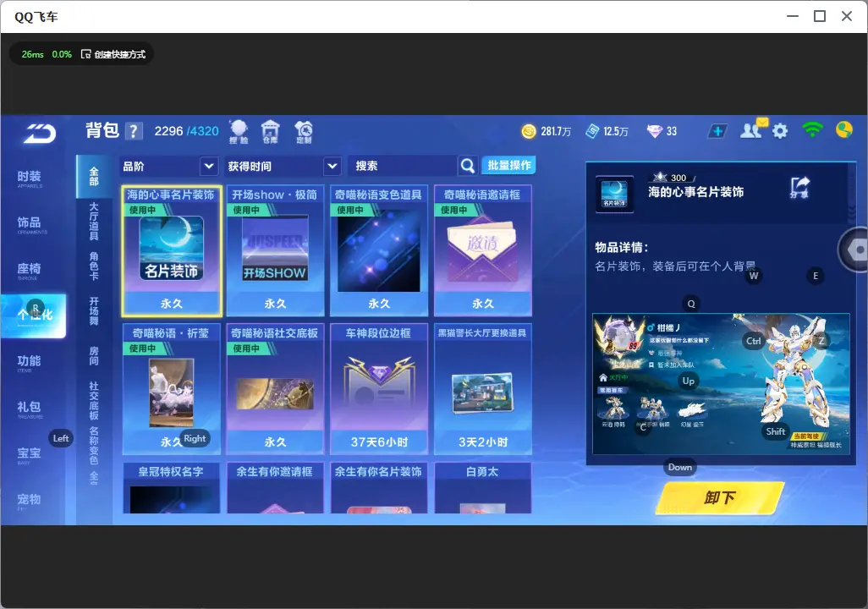Click the back arrow logo icon

(x=39, y=134)
